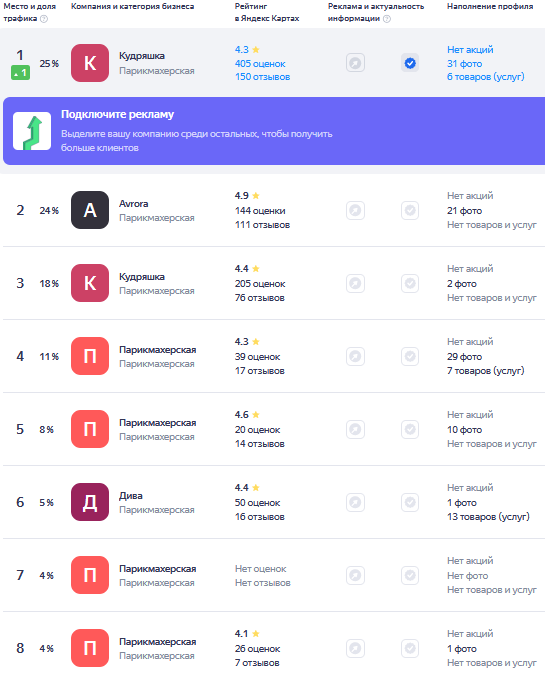
Task: Click the grey verification checkmark in Avrora row
Action: [410, 211]
